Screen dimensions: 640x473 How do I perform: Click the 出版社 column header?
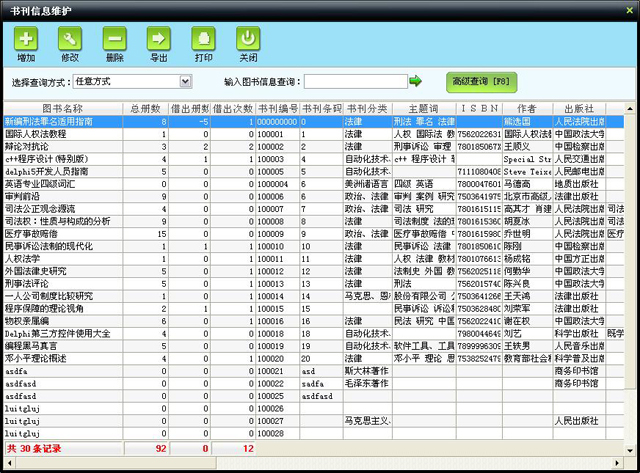coord(579,108)
